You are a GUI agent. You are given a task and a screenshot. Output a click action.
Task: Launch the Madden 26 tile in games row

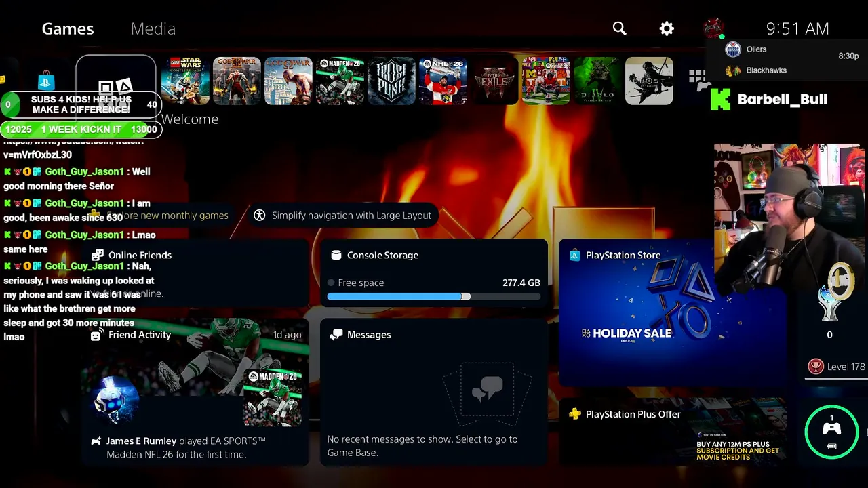340,81
